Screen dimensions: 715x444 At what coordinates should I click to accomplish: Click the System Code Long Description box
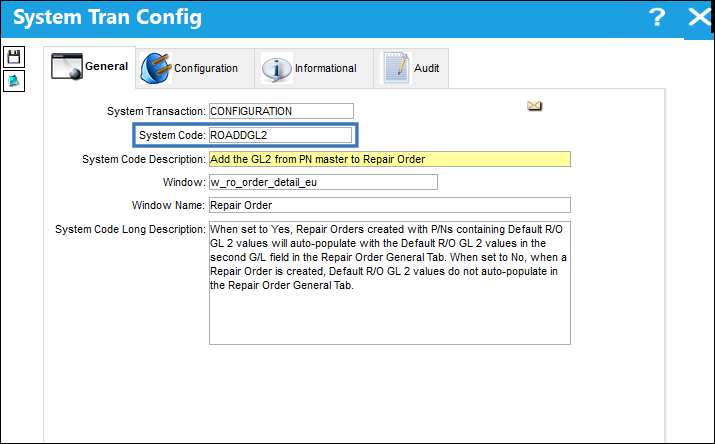pos(389,283)
